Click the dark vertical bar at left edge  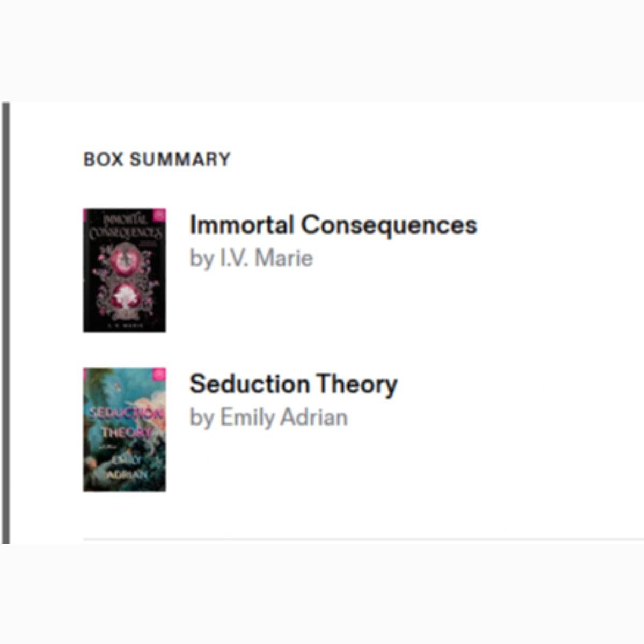click(x=5, y=322)
